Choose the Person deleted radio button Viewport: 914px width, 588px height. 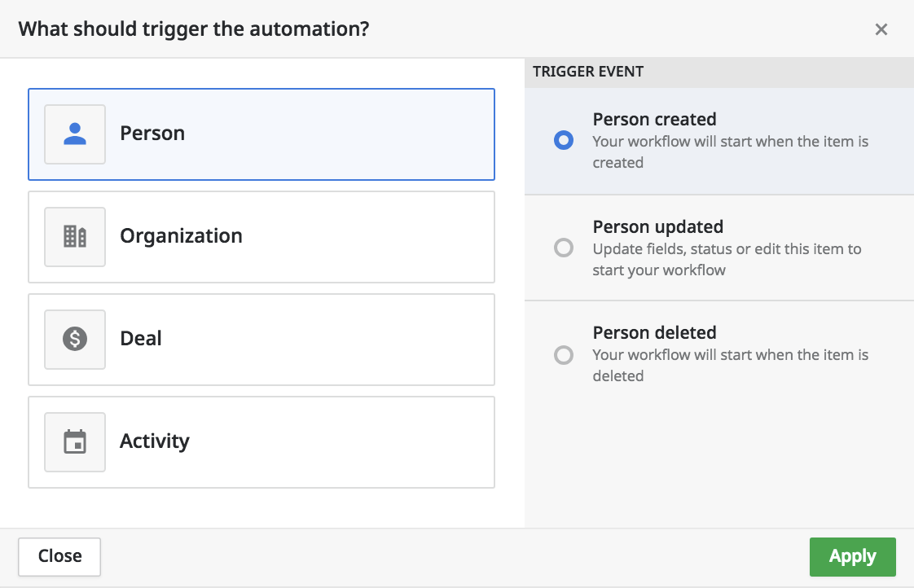(x=563, y=355)
